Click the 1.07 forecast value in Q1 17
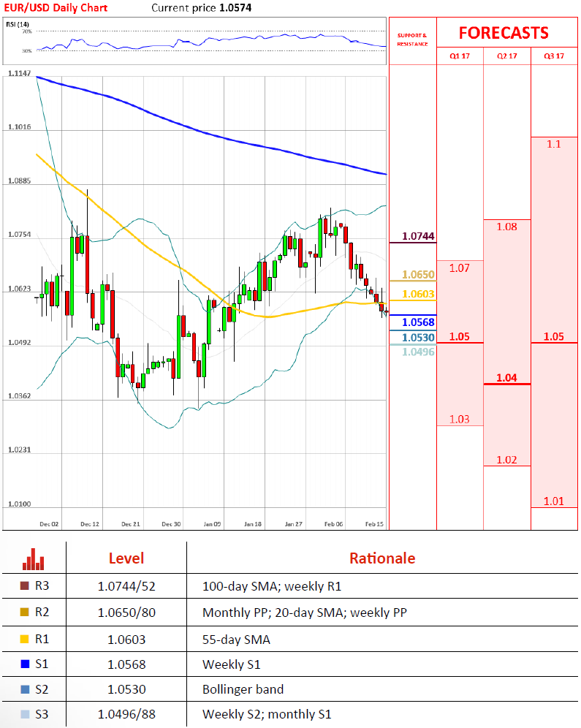The height and width of the screenshot is (728, 581). tap(460, 268)
